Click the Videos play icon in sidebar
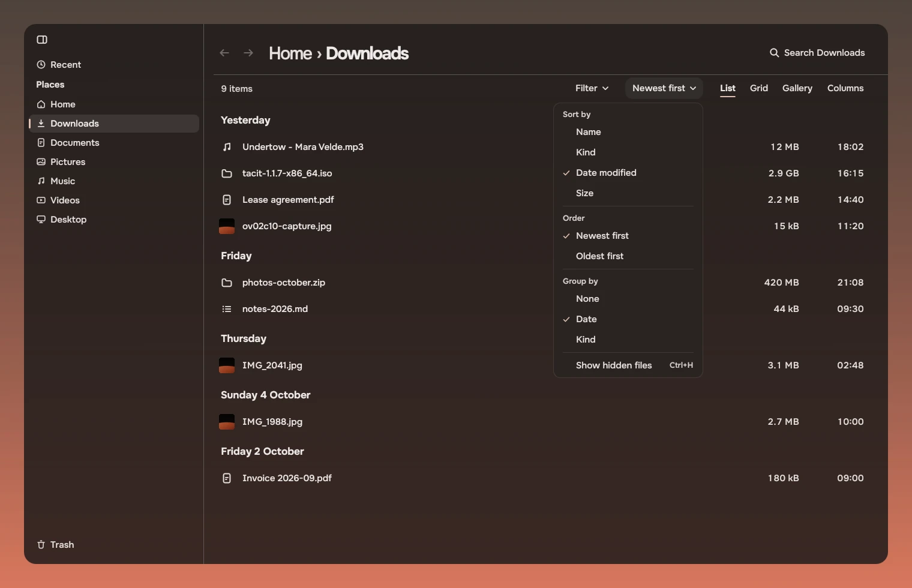The height and width of the screenshot is (588, 912). (41, 200)
